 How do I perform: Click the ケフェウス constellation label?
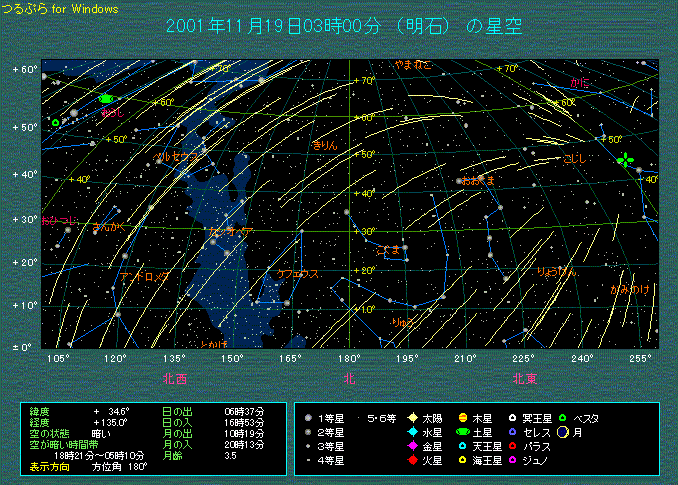298,273
